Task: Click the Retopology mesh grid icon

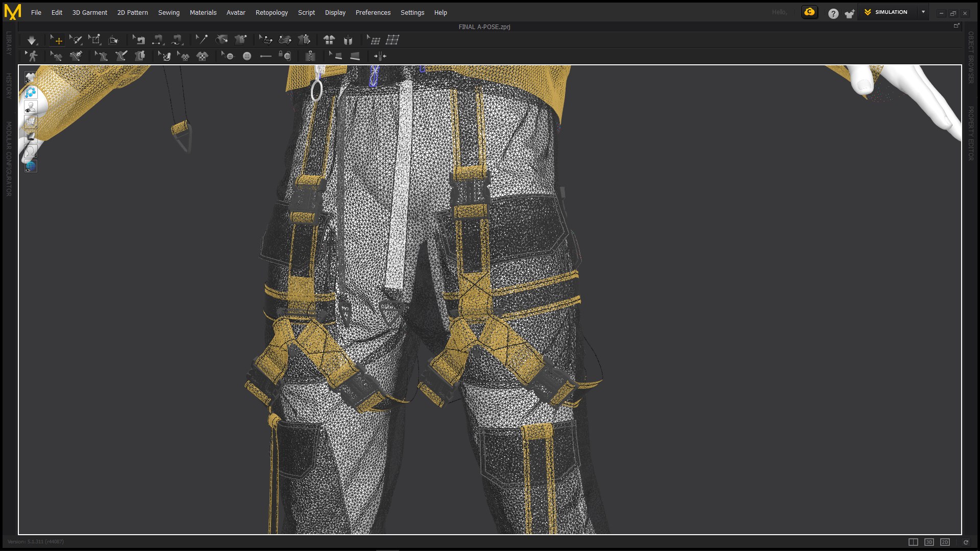Action: [x=393, y=40]
